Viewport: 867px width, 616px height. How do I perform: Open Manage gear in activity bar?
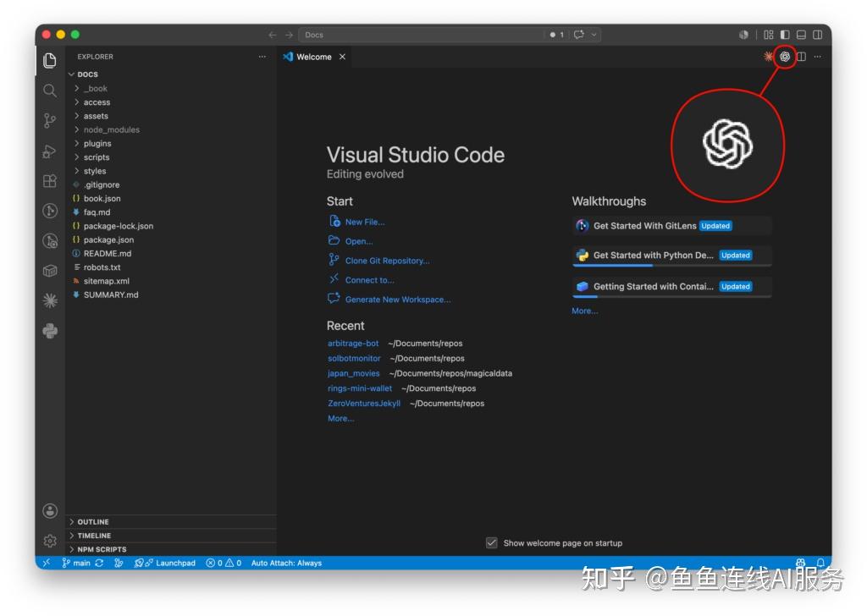pyautogui.click(x=50, y=541)
